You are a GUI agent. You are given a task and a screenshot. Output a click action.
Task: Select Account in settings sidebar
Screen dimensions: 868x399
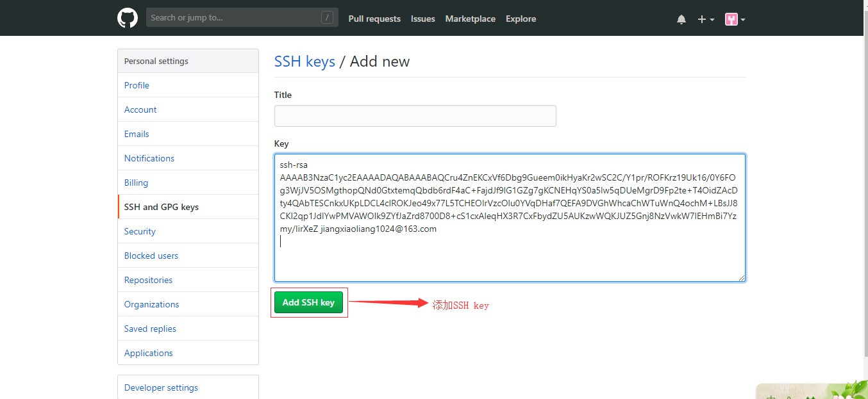[188, 110]
